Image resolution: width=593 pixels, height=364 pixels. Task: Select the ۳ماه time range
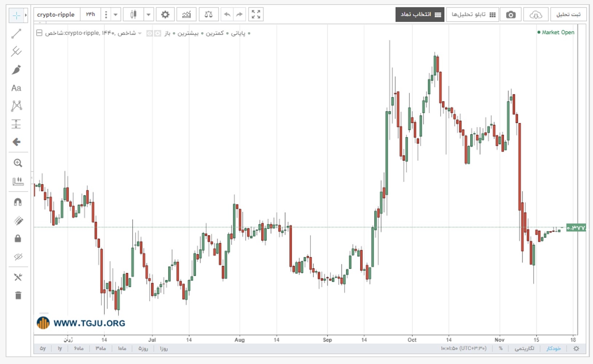pyautogui.click(x=101, y=348)
